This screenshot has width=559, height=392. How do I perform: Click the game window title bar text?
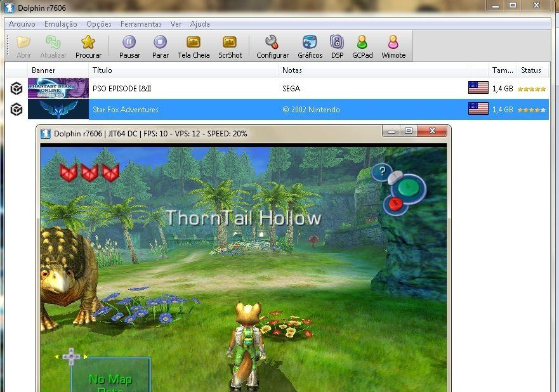(150, 134)
